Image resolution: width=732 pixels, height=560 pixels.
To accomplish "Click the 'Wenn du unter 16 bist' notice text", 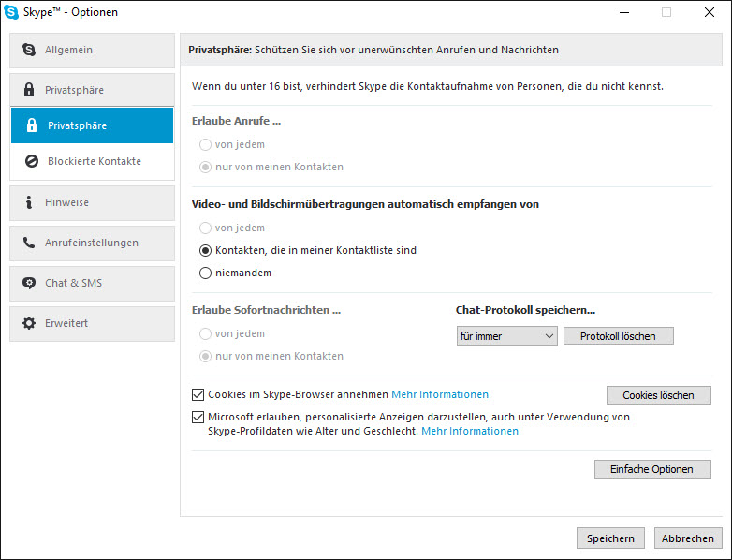I will pos(428,86).
